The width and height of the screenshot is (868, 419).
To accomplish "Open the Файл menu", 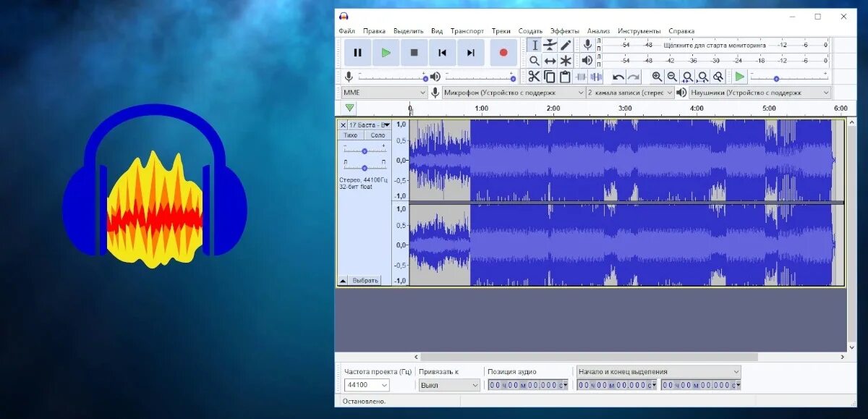I will point(346,31).
